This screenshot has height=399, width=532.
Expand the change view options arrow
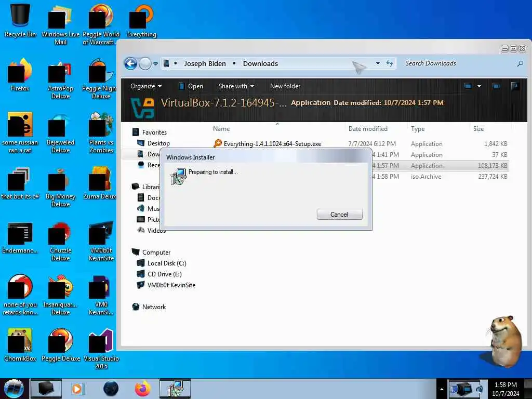click(x=479, y=86)
